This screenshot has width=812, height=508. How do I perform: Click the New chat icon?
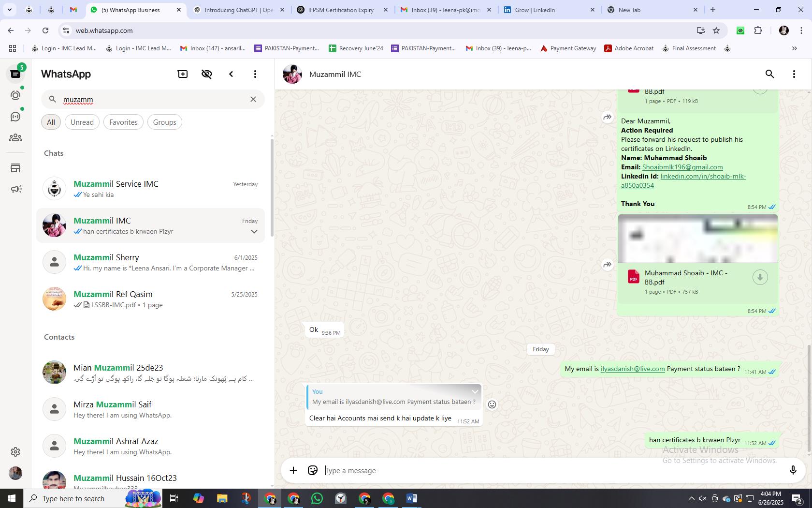pyautogui.click(x=183, y=74)
